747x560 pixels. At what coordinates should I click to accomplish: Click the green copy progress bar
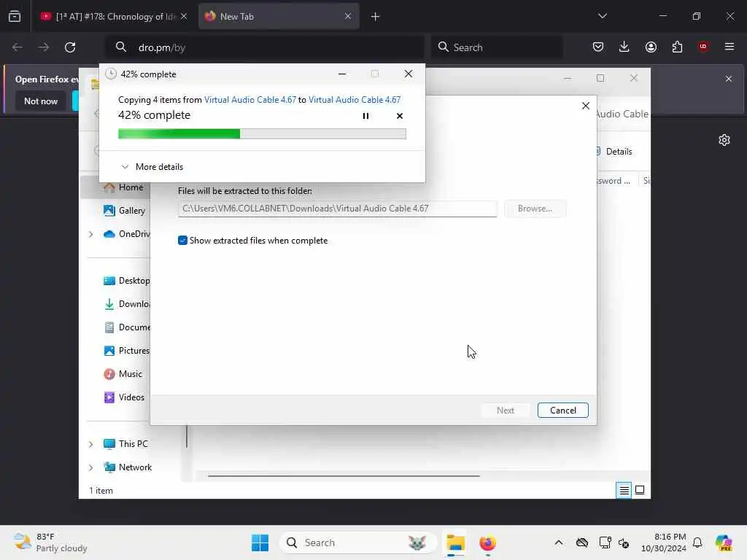[x=262, y=134]
